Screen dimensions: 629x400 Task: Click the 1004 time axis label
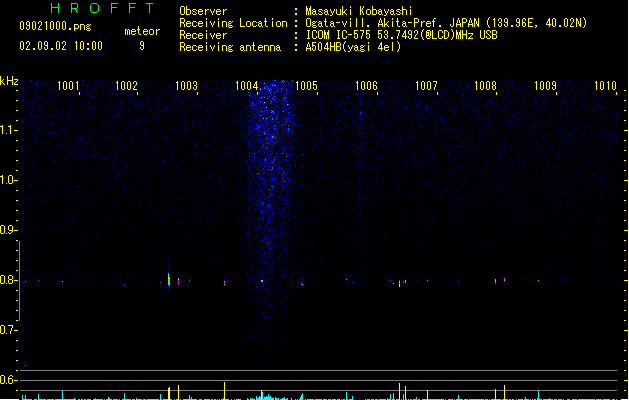pos(246,86)
